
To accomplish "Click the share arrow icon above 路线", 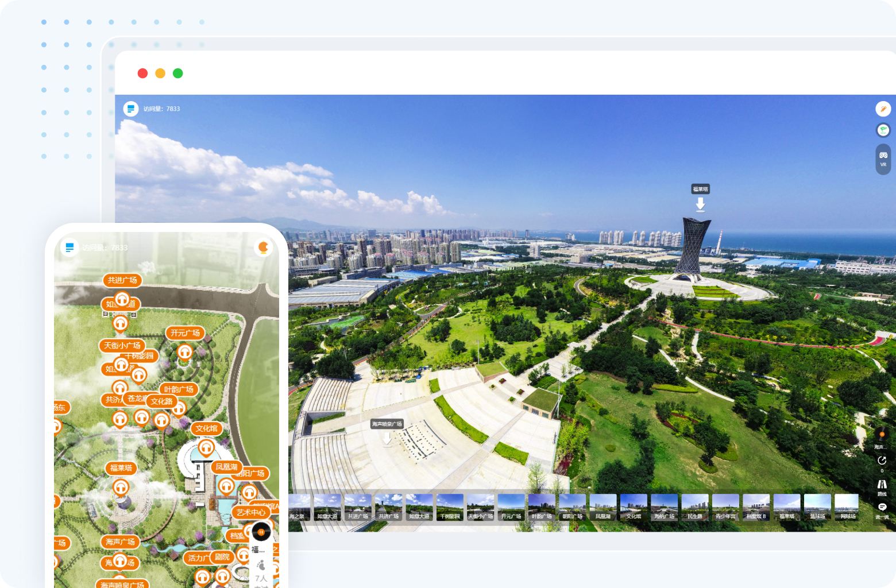I will [882, 461].
